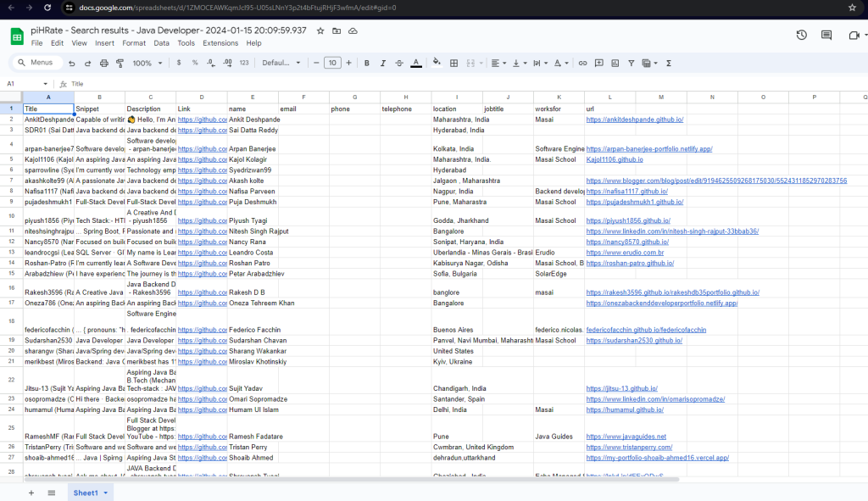Select column E header

253,97
